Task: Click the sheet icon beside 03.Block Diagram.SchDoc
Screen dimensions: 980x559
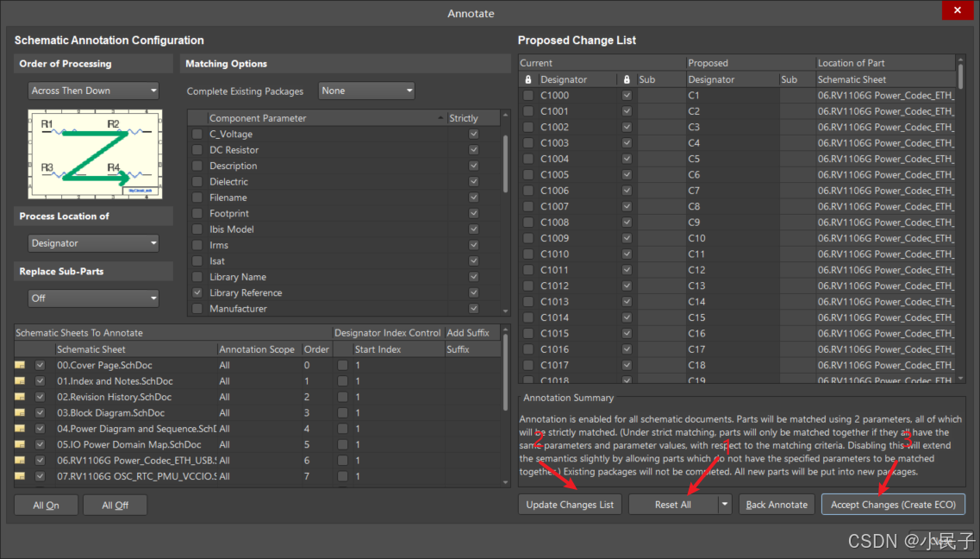Action: click(x=20, y=412)
